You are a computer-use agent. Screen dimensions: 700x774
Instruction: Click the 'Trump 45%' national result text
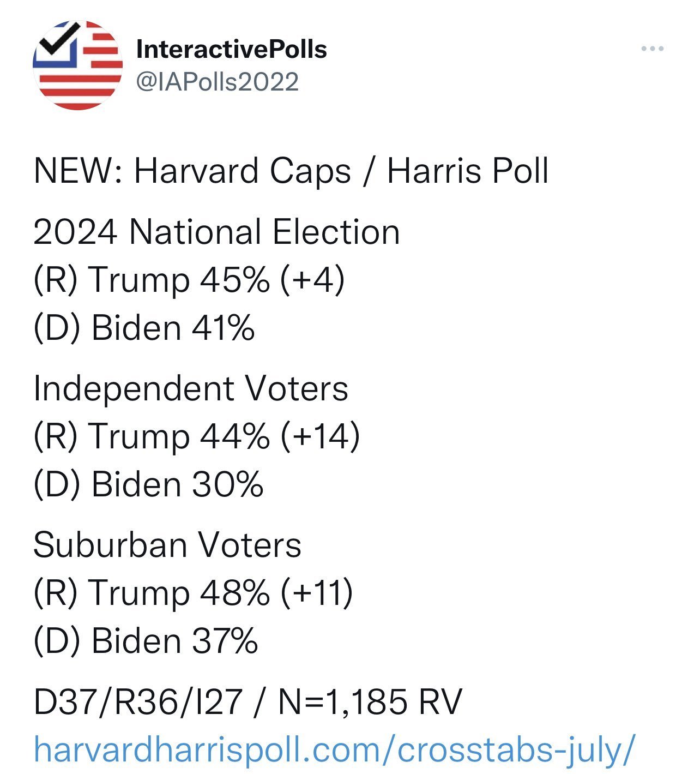click(x=179, y=280)
